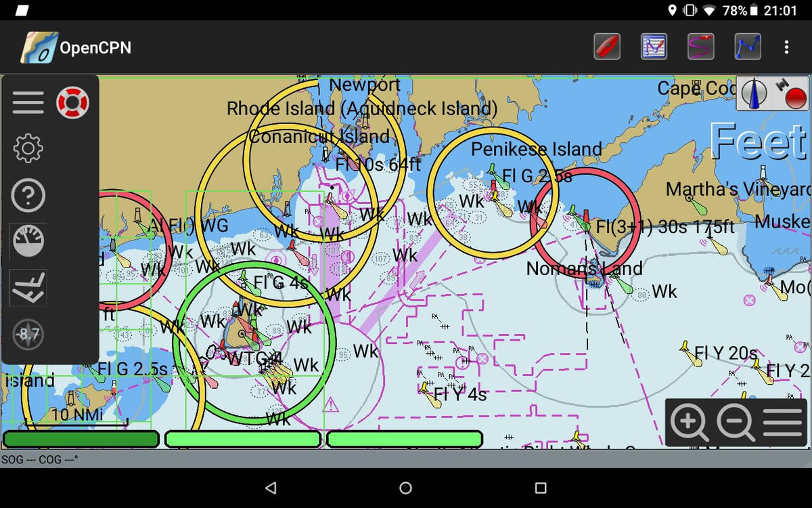Select the blue zigzag route icon
This screenshot has height=508, width=812.
tap(748, 47)
